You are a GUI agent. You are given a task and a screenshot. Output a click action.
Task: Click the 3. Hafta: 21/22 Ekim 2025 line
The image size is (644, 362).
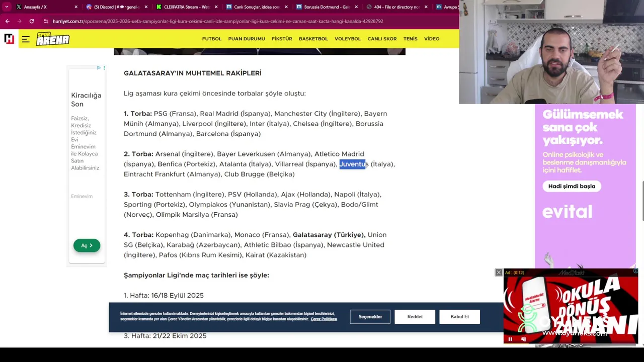[x=165, y=335]
